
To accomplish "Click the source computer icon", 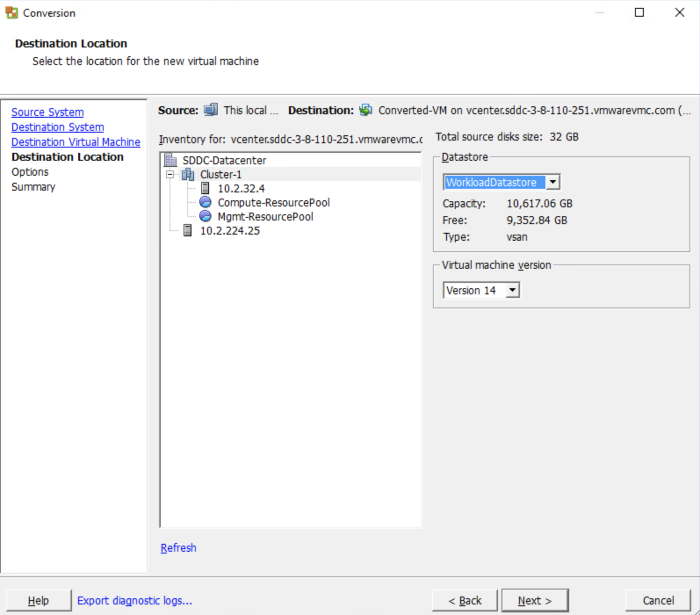I will tap(211, 110).
